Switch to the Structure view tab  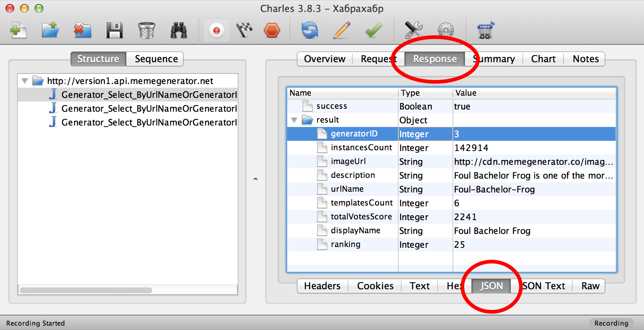point(98,59)
